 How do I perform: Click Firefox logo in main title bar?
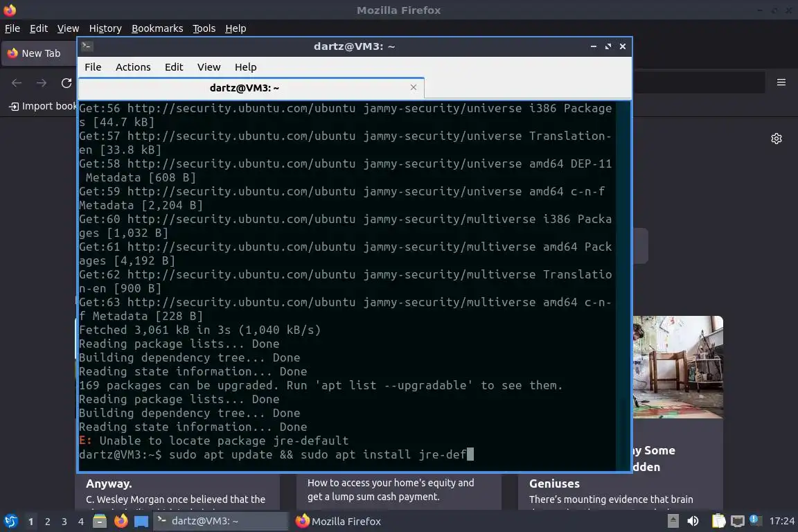tap(10, 10)
